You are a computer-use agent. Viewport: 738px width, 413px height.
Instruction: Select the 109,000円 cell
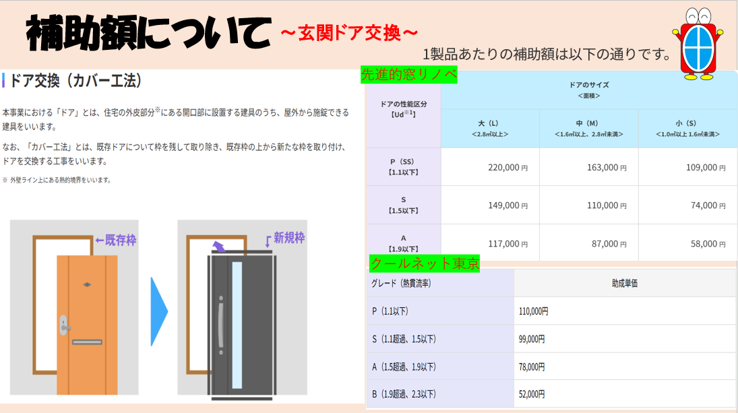(x=688, y=167)
